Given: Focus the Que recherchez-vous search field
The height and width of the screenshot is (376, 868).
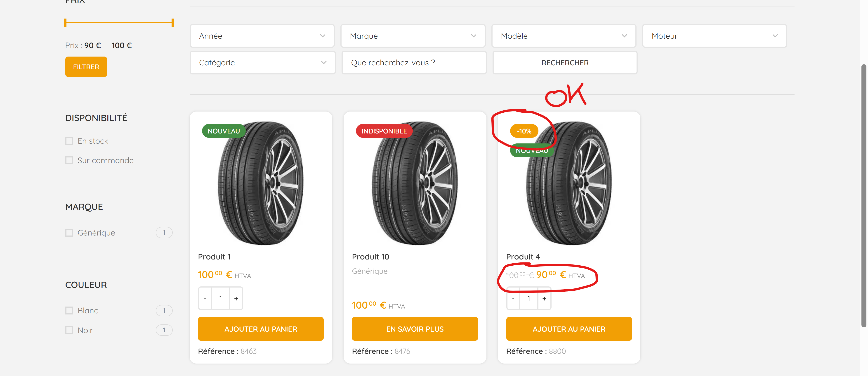Looking at the screenshot, I should (414, 62).
